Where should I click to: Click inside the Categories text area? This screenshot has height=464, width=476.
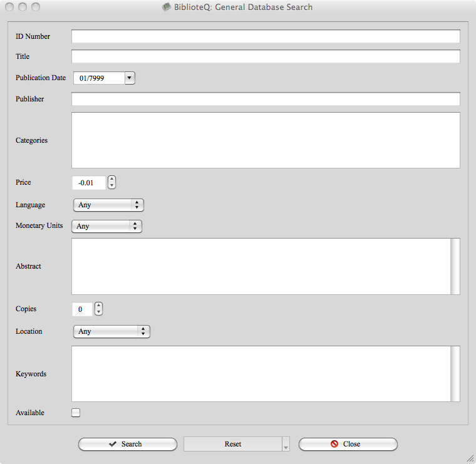266,140
